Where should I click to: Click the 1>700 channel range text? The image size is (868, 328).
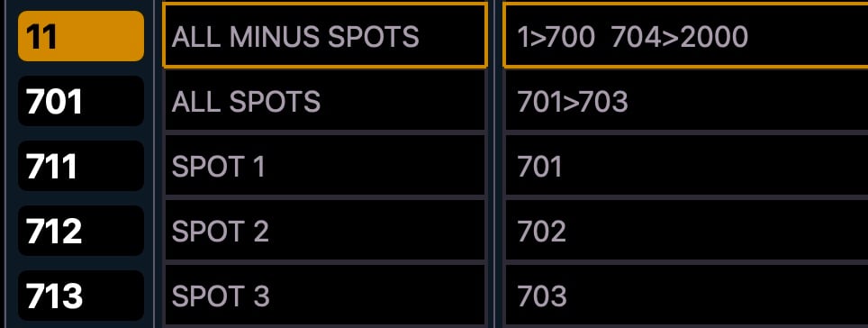click(556, 37)
